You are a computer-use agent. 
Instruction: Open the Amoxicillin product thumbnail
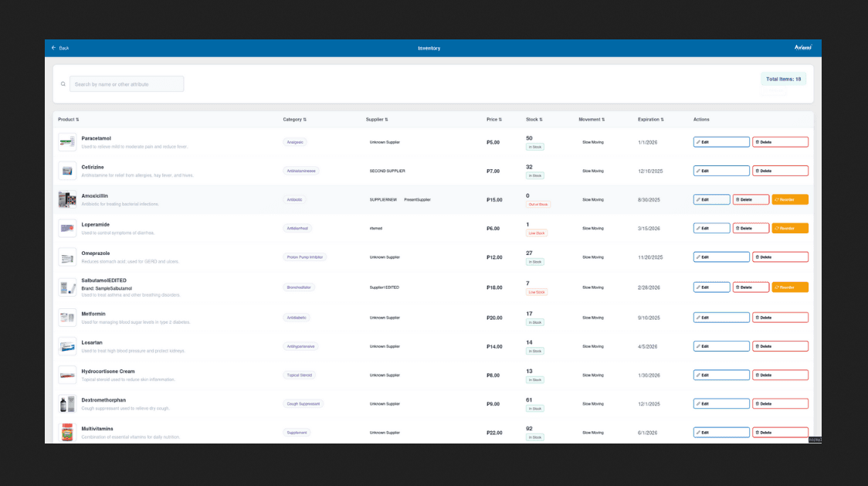point(67,199)
